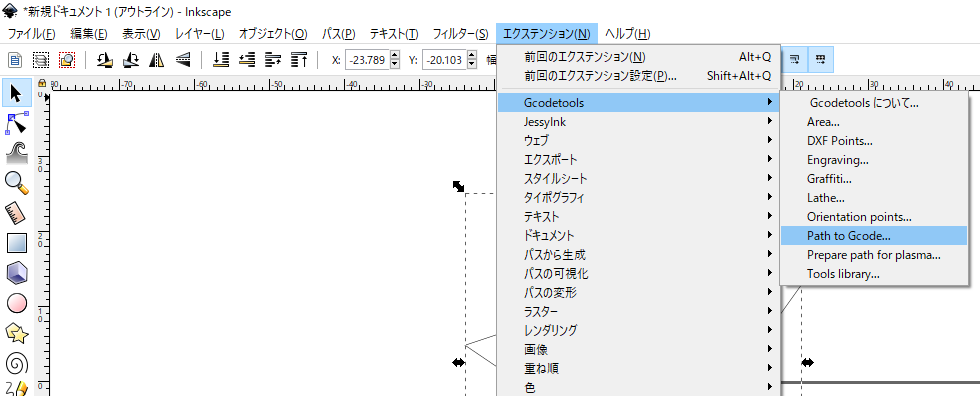This screenshot has width=980, height=396.
Task: Expand the タイポグラフィ submenu
Action: click(638, 197)
